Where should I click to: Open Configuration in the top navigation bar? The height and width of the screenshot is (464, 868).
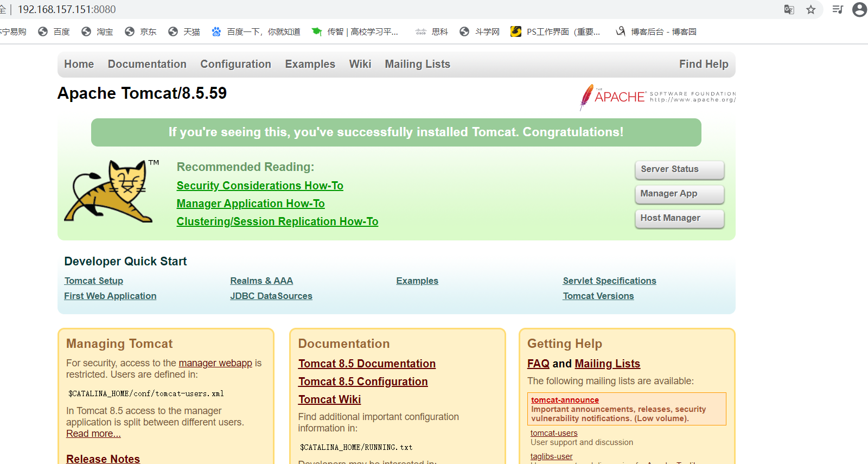236,64
